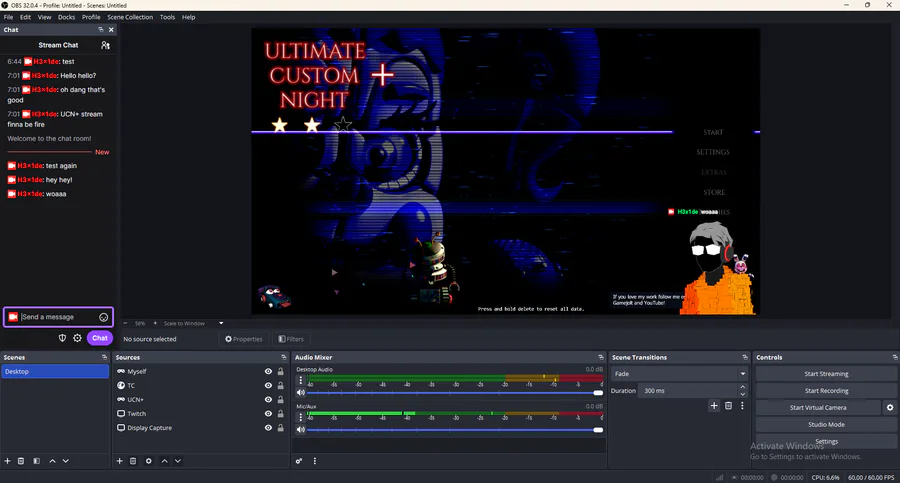Hide the Twitch source
The image size is (900, 483).
pos(268,414)
